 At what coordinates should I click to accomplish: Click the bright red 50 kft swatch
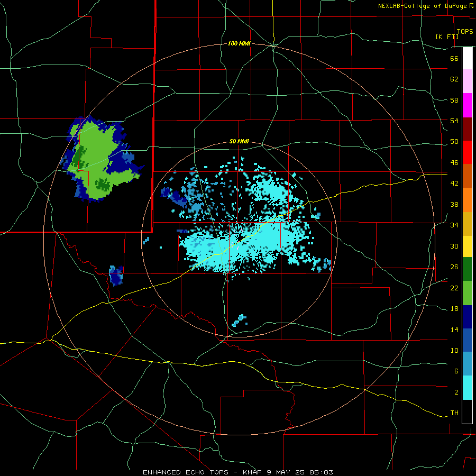[x=467, y=152]
